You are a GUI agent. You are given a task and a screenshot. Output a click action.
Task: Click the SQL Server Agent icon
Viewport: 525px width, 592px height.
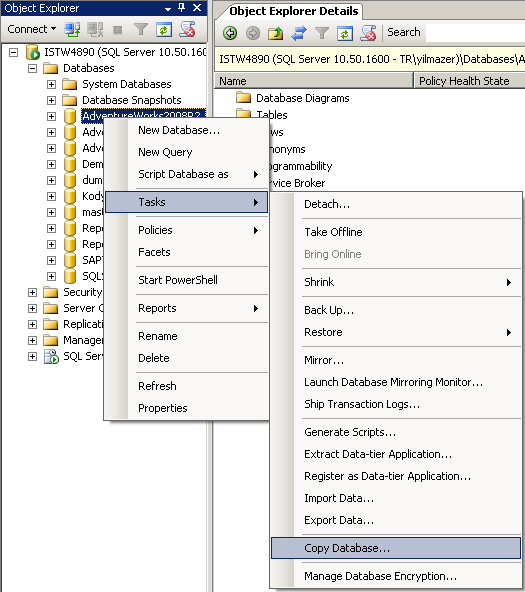pyautogui.click(x=51, y=356)
